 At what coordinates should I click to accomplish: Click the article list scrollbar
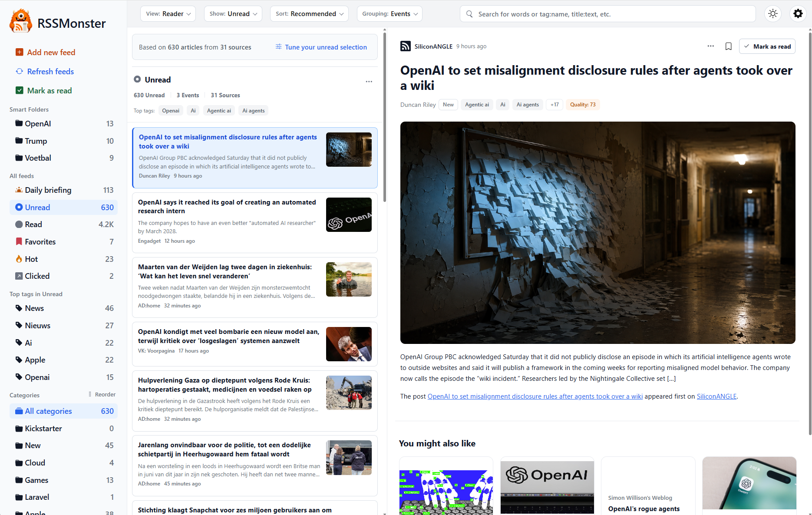click(384, 117)
